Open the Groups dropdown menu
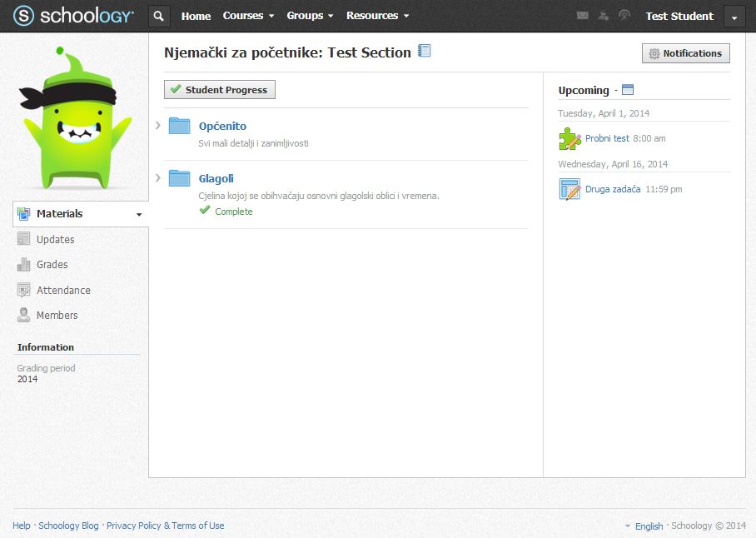Screen dimensions: 756x538 [310, 16]
